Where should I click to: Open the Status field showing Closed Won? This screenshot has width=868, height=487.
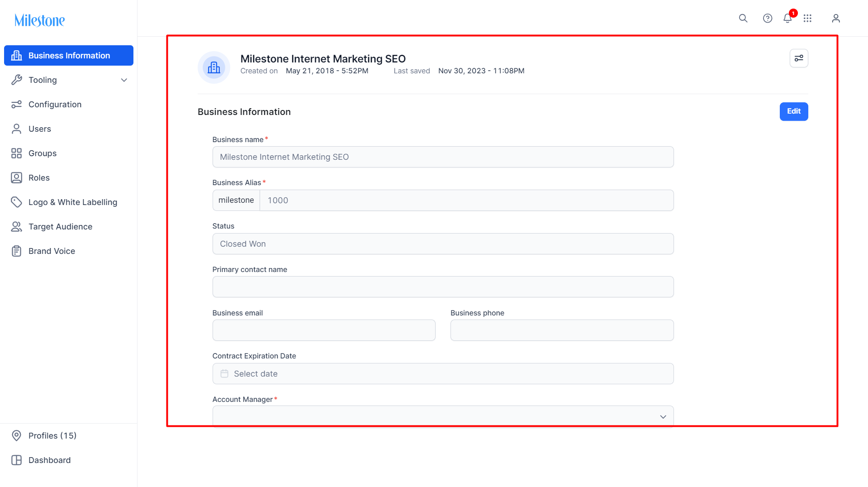point(443,244)
